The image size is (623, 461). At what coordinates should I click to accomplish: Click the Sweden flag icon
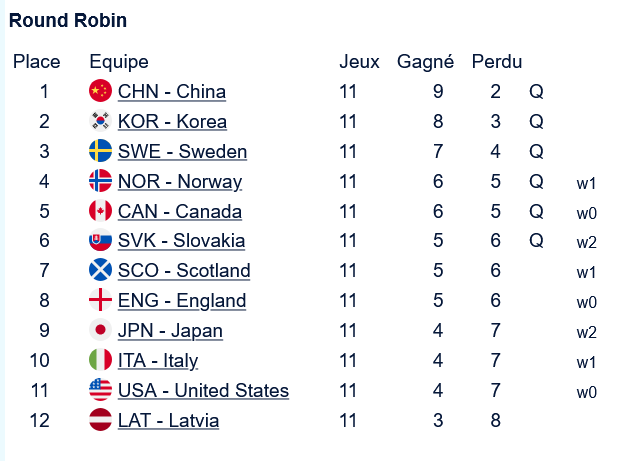[100, 152]
